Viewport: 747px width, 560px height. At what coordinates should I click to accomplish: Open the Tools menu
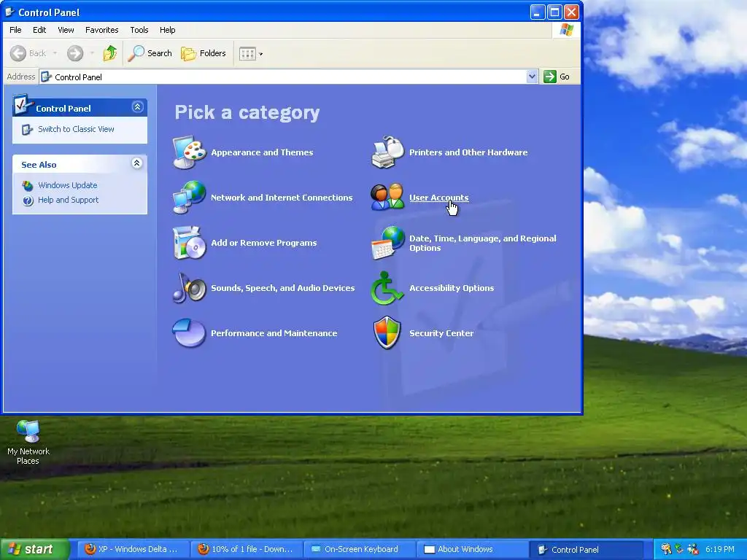pyautogui.click(x=139, y=29)
